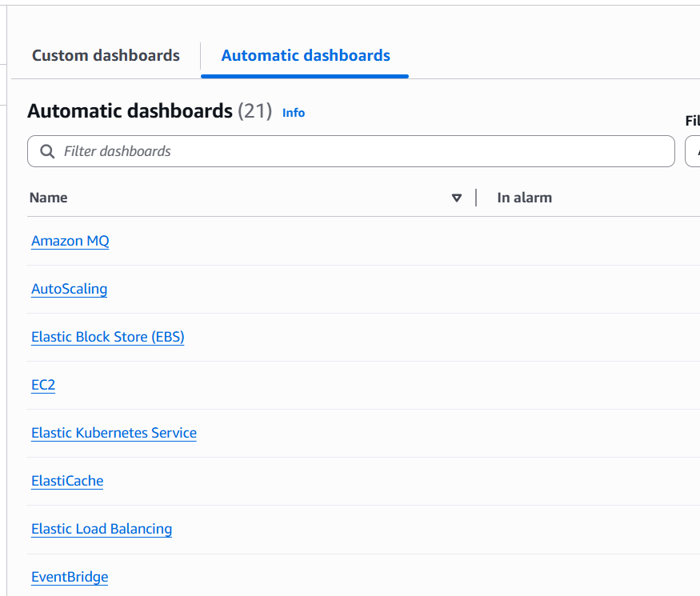Go to Elastic Block Store (EBS) dashboard
The image size is (700, 596).
tap(108, 337)
